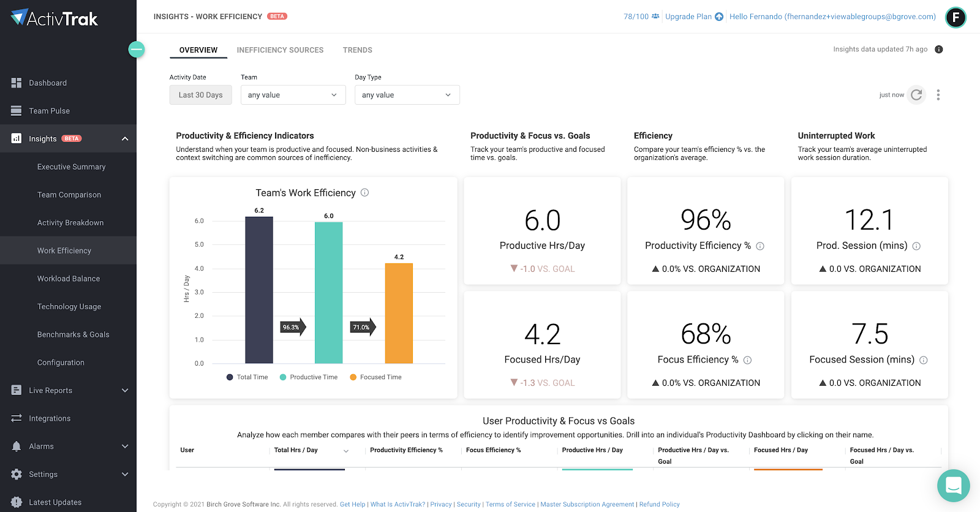980x512 pixels.
Task: Open the Security footer link
Action: (469, 505)
